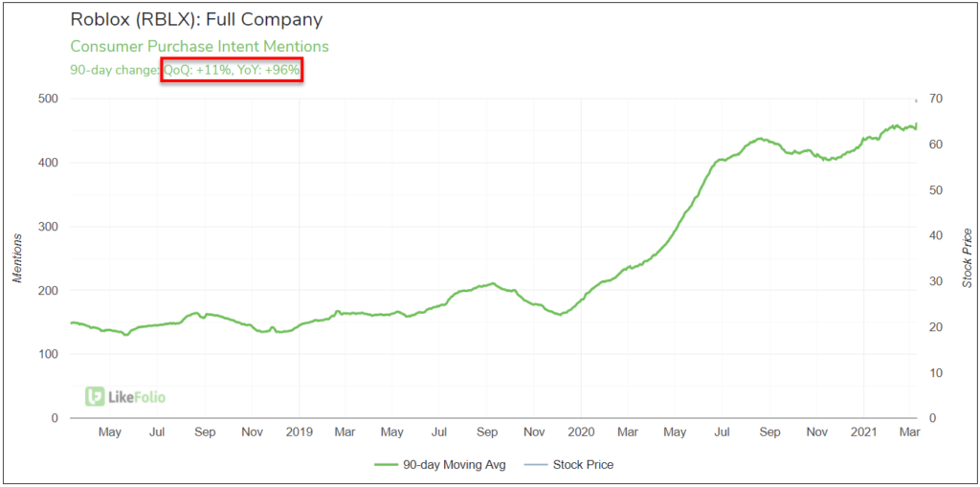Image resolution: width=980 pixels, height=487 pixels.
Task: Toggle the 90-day Moving Avg legend series
Action: tap(438, 464)
